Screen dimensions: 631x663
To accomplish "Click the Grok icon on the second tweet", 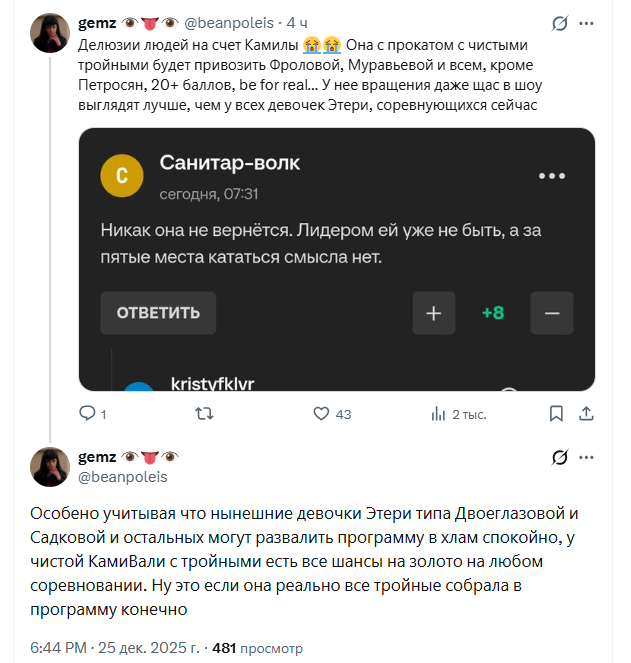I will (561, 458).
